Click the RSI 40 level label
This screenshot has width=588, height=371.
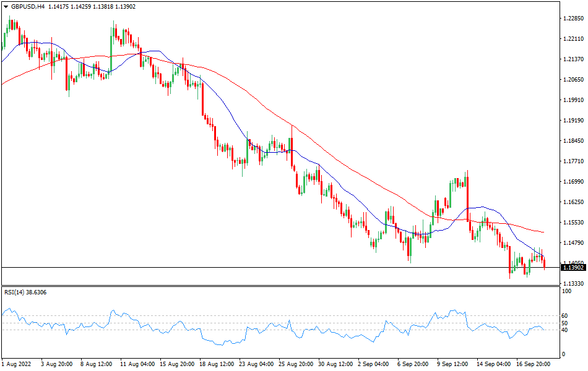564,330
